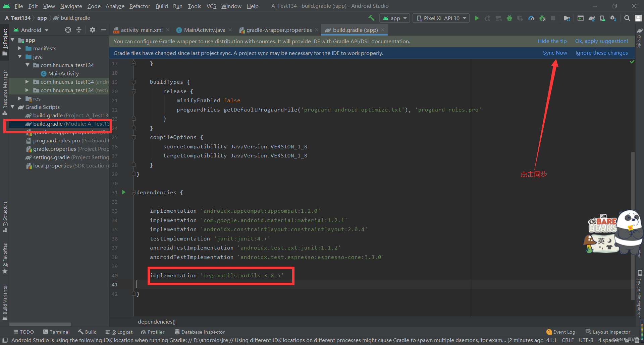Screen dimensions: 644x345
Task: Open the Pixel XL API 30 device dropdown
Action: click(x=441, y=18)
